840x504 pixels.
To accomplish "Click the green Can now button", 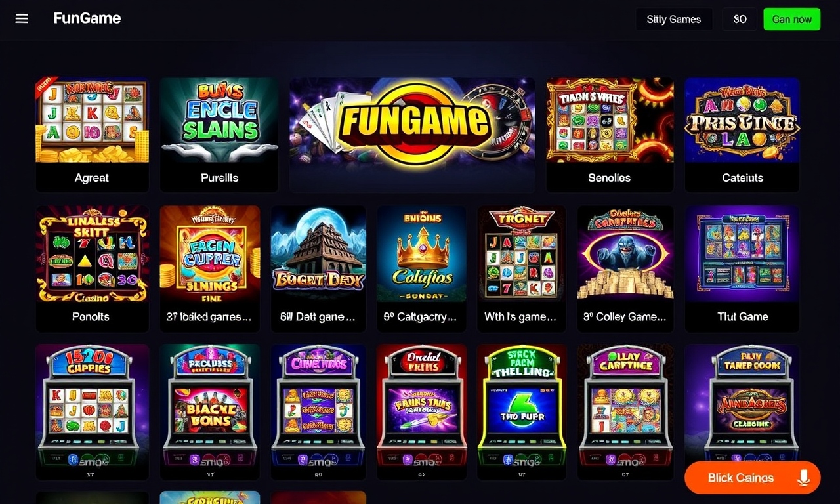I will [791, 19].
